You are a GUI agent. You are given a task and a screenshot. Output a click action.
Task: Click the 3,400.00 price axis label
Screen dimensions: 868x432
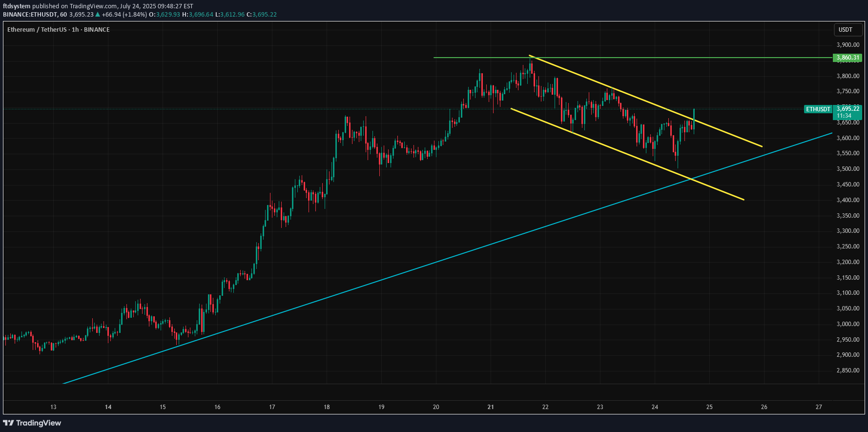click(848, 200)
